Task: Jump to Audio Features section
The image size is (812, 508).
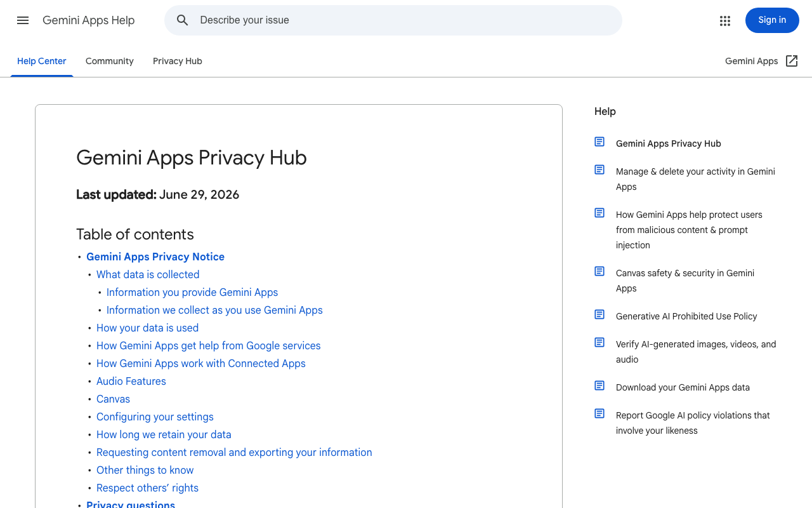Action: point(131,381)
